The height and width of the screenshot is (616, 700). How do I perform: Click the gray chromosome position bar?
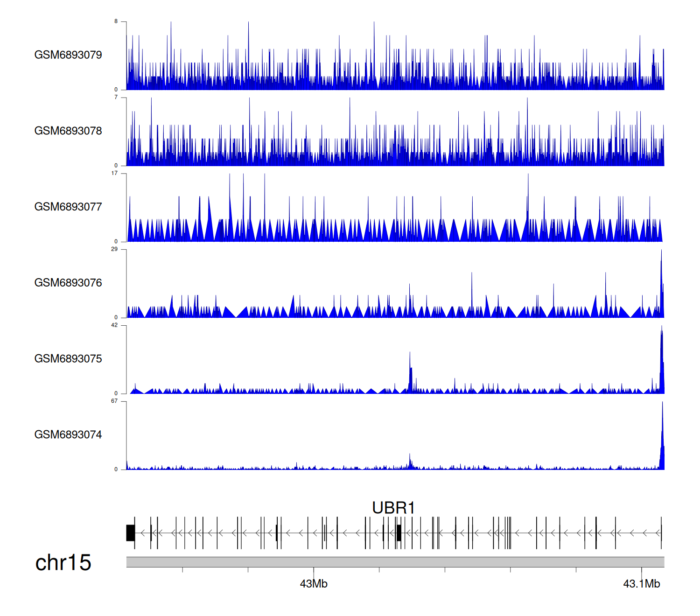tap(395, 562)
